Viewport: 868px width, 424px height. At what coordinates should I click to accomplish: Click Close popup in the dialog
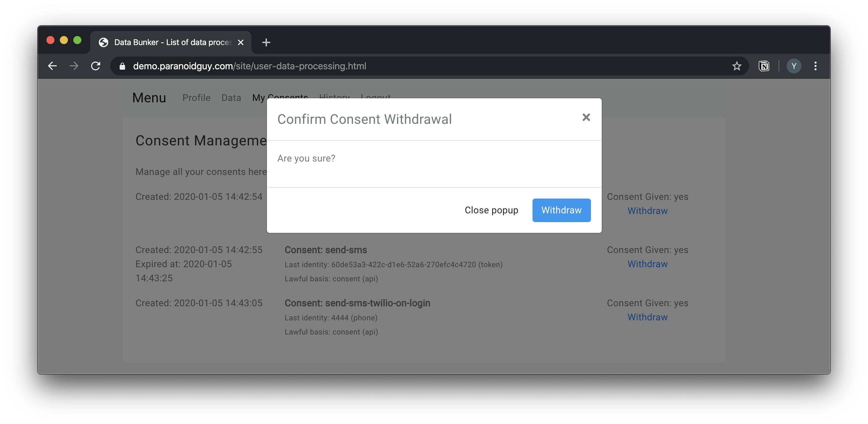tap(491, 210)
